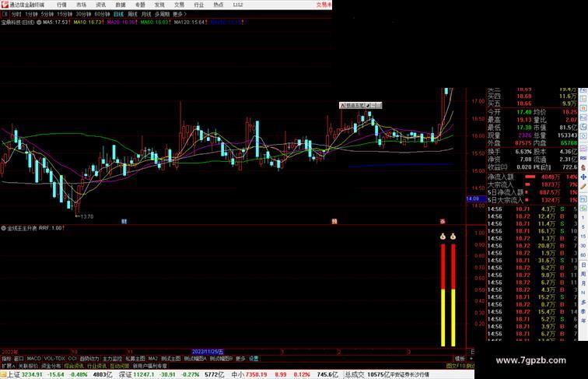The width and height of the screenshot is (588, 379).
Task: Select 日 period in right sidebar
Action: (x=583, y=265)
